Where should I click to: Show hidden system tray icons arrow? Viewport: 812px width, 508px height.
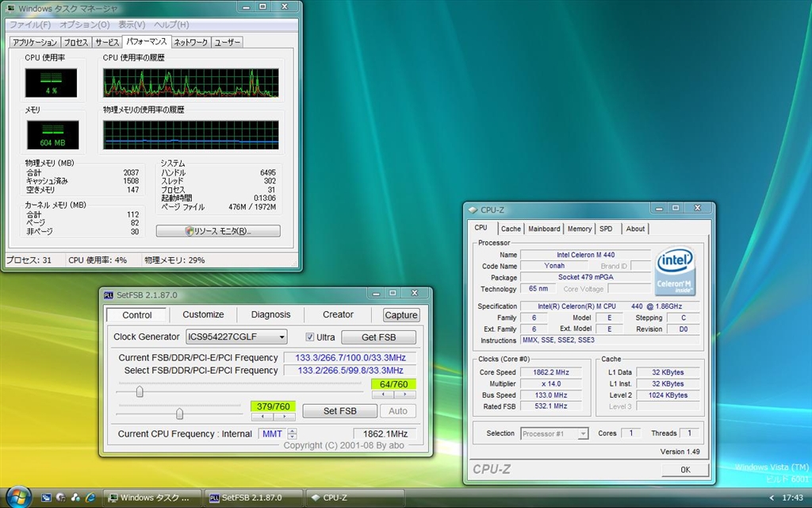tap(772, 498)
